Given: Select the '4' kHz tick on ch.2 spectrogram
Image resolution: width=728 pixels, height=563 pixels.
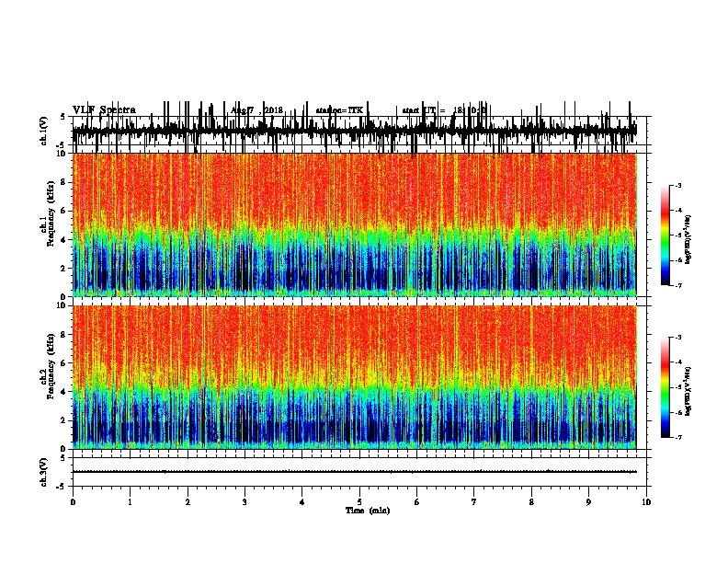Looking at the screenshot, I should [64, 392].
